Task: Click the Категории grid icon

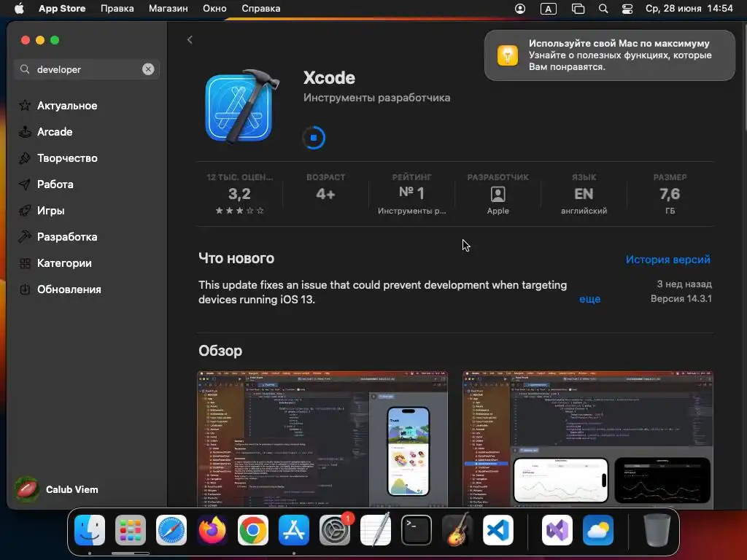Action: tap(25, 262)
